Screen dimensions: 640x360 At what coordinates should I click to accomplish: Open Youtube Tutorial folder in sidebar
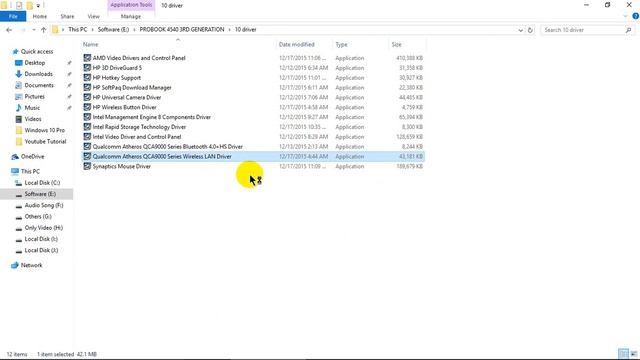pyautogui.click(x=45, y=142)
